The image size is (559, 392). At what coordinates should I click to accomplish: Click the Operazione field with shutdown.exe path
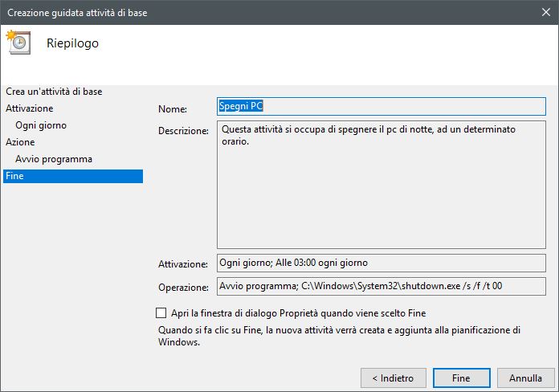point(382,286)
